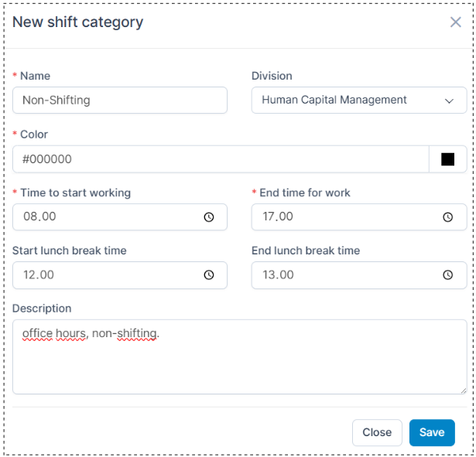Grab the Description textarea resize handle
476x457 pixels.
[463, 390]
